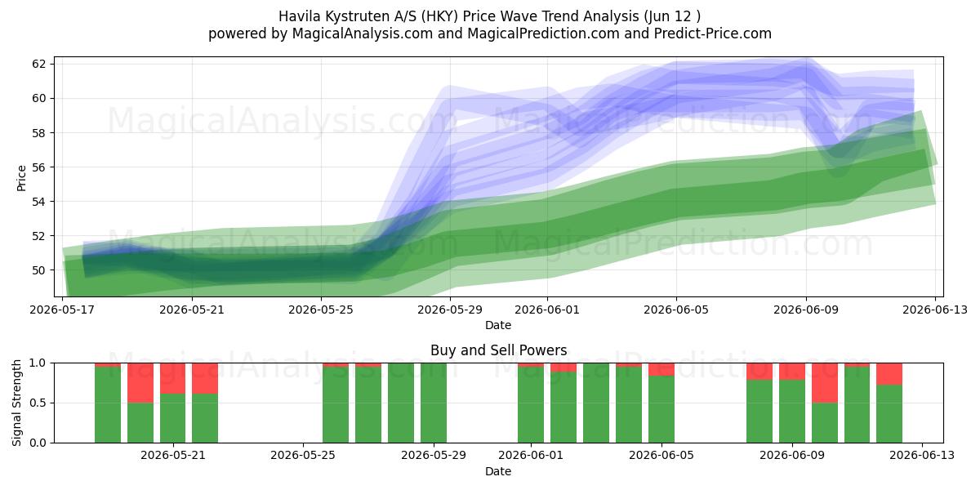Click the green buy bar at 2026-06-05

(x=661, y=409)
